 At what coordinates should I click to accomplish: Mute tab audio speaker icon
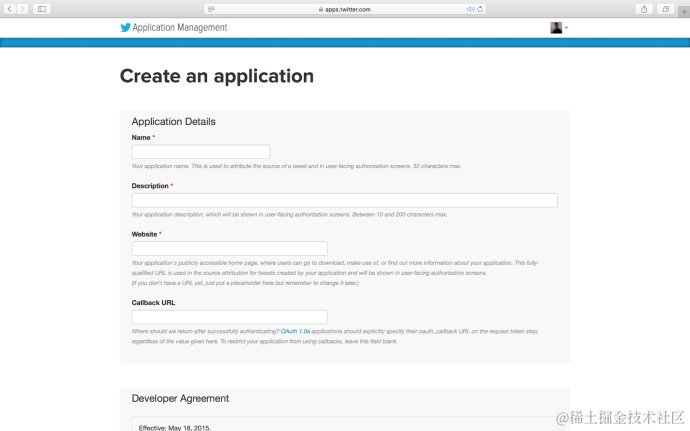(x=470, y=9)
